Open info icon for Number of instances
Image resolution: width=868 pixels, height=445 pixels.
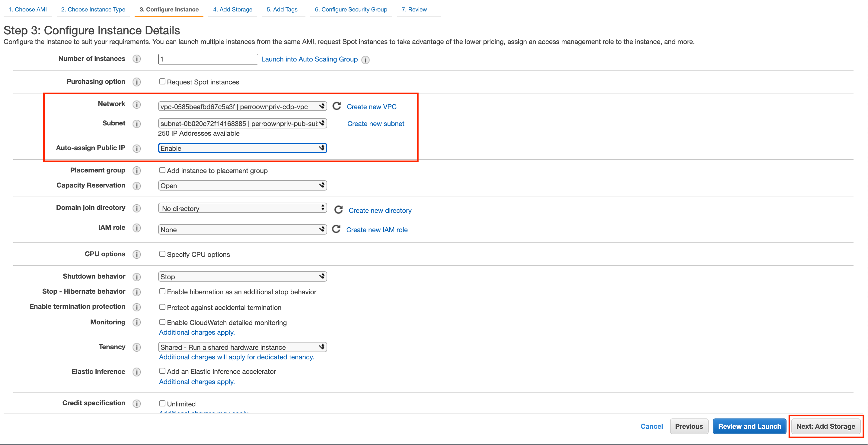point(136,59)
